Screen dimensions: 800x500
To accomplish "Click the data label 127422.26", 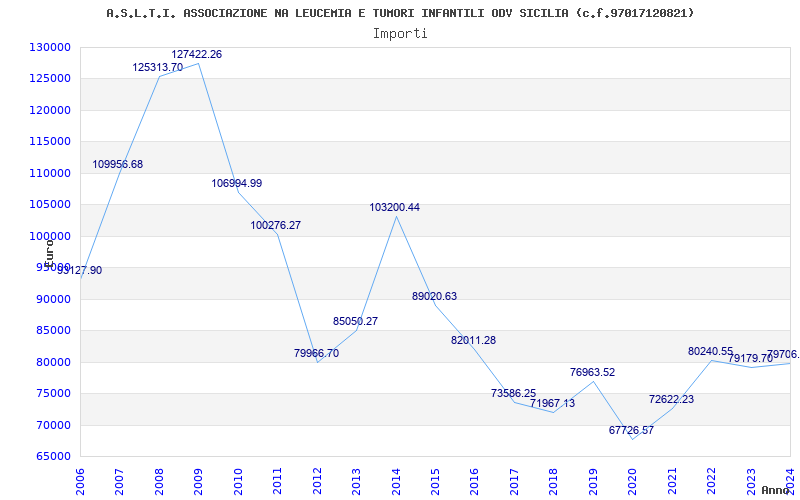I will (196, 54).
